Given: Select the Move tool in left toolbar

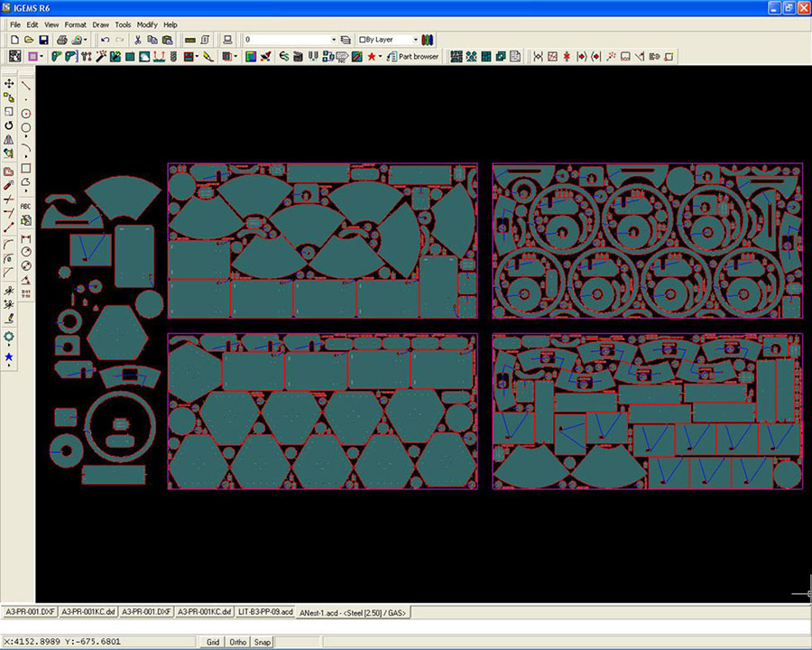Looking at the screenshot, I should coord(9,83).
